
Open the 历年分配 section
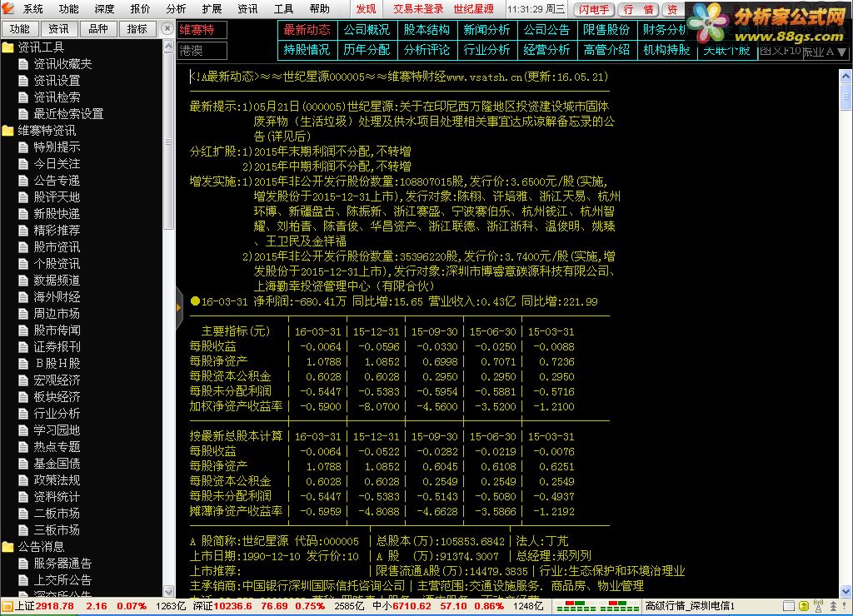(367, 50)
